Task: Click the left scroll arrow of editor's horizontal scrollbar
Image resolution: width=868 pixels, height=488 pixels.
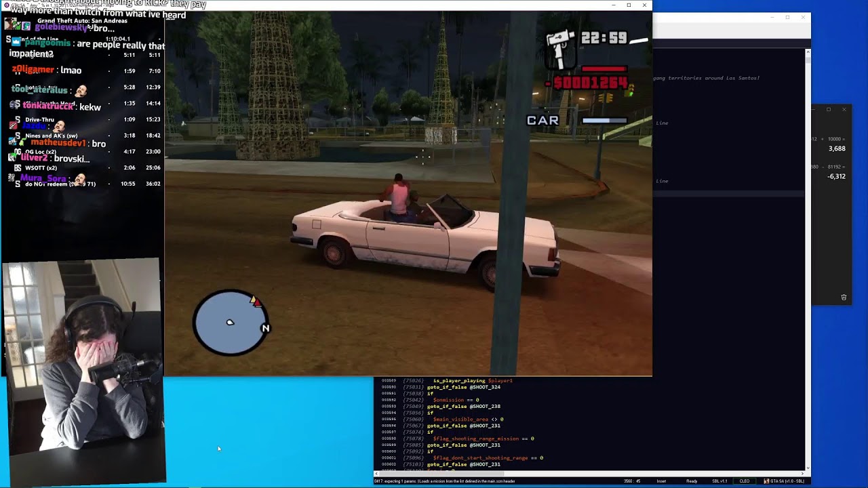Action: tap(376, 473)
